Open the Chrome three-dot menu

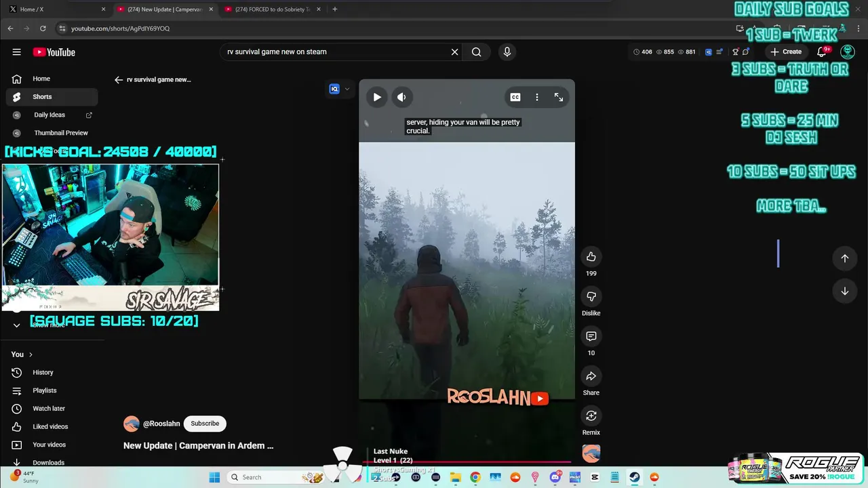click(859, 28)
